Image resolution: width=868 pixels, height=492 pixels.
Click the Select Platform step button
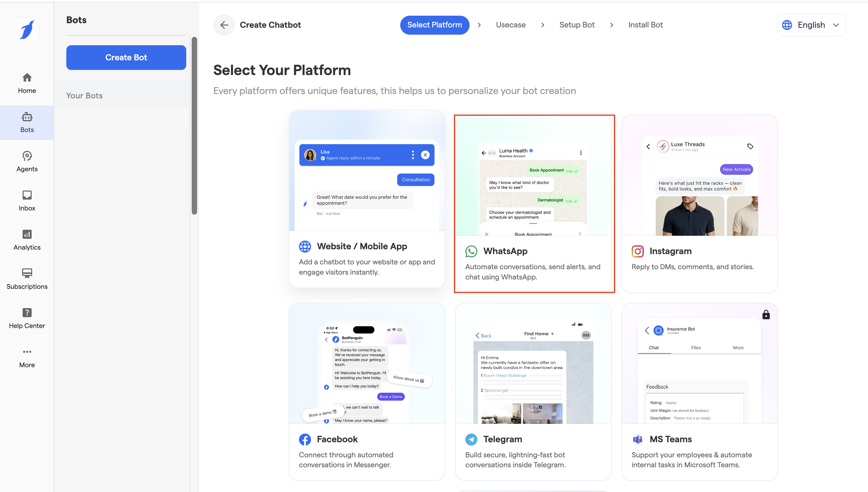point(434,25)
